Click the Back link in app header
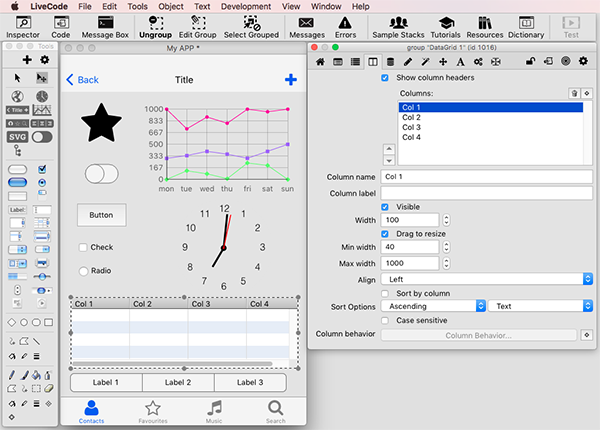The height and width of the screenshot is (430, 600). (x=82, y=80)
